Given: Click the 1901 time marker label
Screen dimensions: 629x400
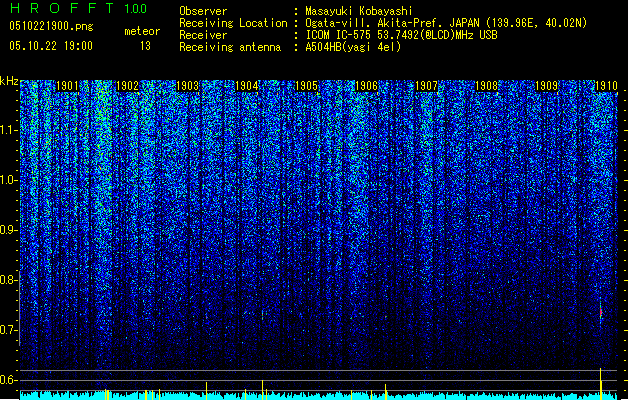Looking at the screenshot, I should tap(67, 86).
